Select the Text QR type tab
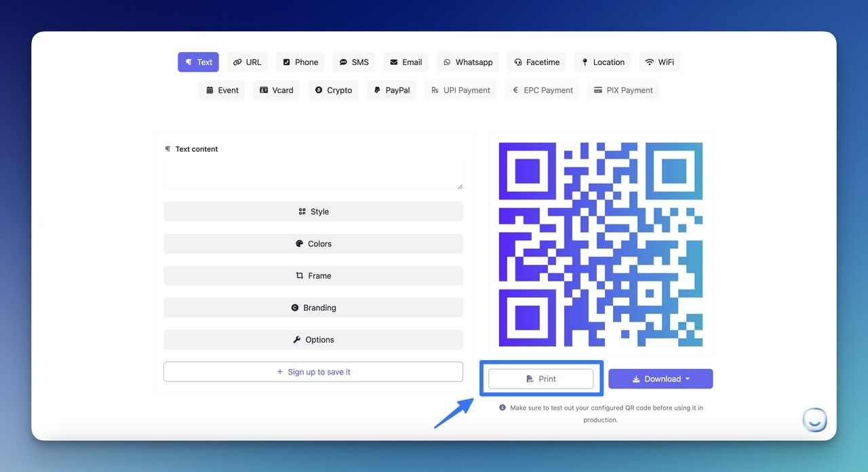Viewport: 868px width, 472px height. tap(198, 62)
